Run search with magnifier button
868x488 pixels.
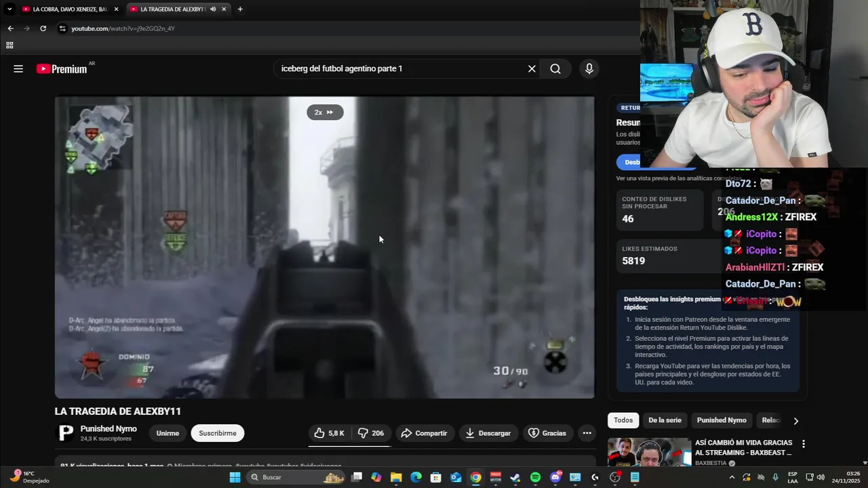click(x=555, y=68)
